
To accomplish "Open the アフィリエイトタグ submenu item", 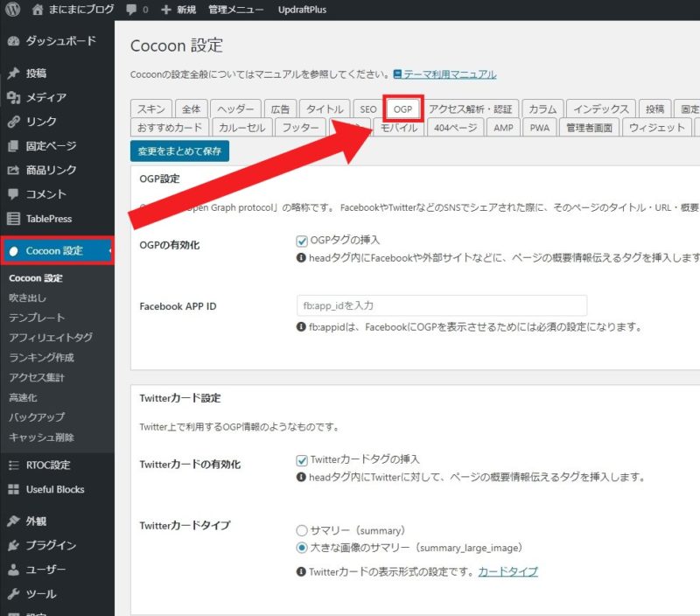I will coord(51,338).
